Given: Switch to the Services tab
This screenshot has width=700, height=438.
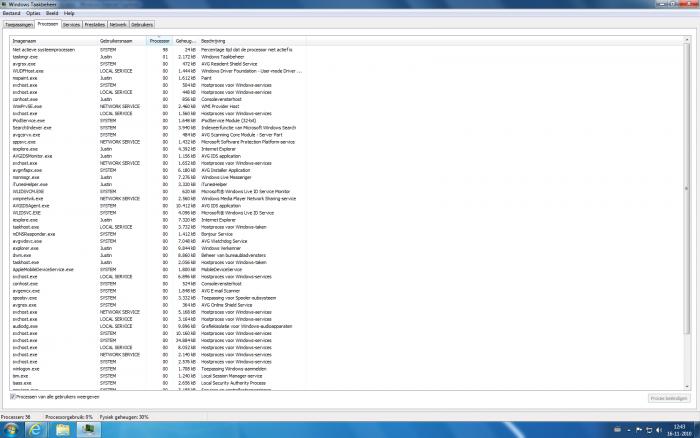Looking at the screenshot, I should [71, 25].
